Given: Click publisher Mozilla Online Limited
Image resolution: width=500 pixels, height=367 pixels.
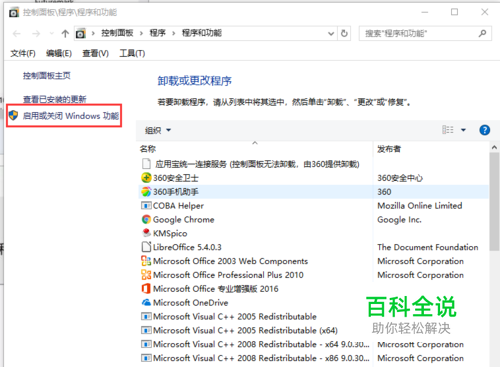Looking at the screenshot, I should 420,206.
